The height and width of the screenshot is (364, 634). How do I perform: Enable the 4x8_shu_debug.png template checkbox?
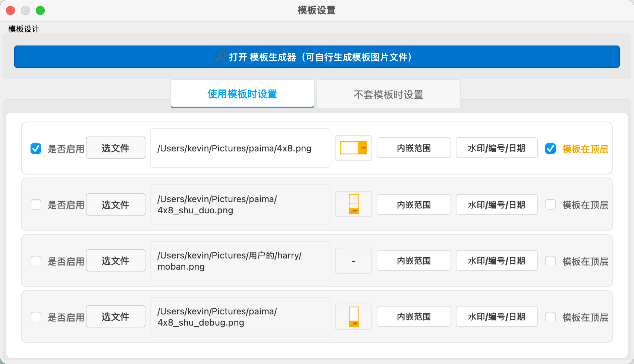coord(36,317)
